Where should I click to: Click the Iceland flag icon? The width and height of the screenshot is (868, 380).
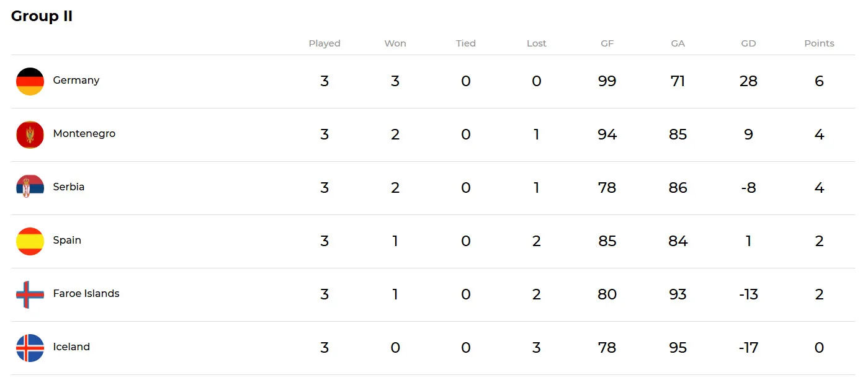[30, 348]
